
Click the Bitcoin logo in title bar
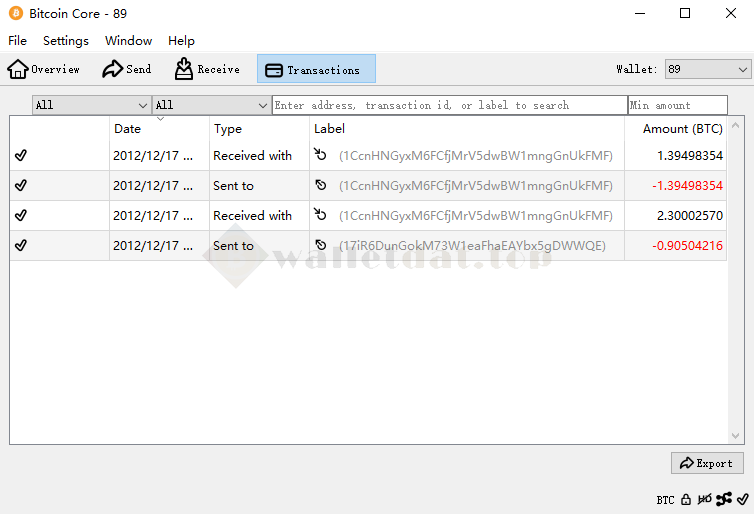click(15, 14)
